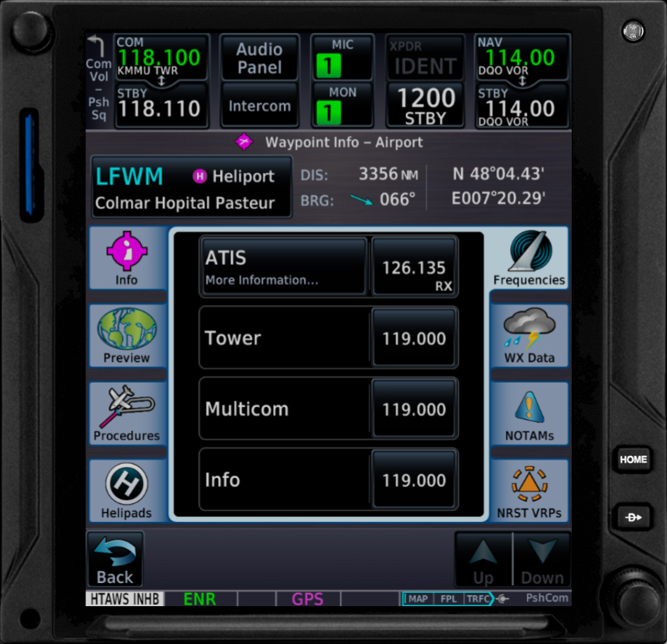Open the Helipads icon

point(127,491)
